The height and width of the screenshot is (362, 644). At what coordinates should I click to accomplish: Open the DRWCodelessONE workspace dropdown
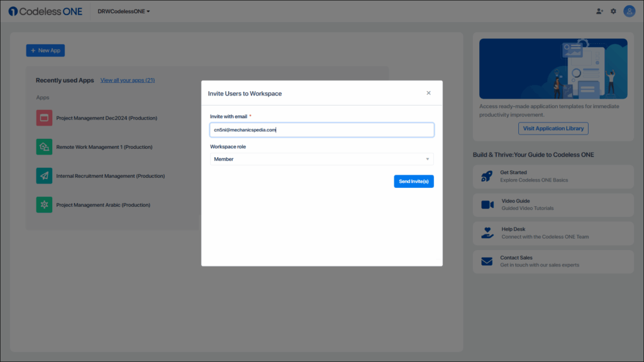124,11
